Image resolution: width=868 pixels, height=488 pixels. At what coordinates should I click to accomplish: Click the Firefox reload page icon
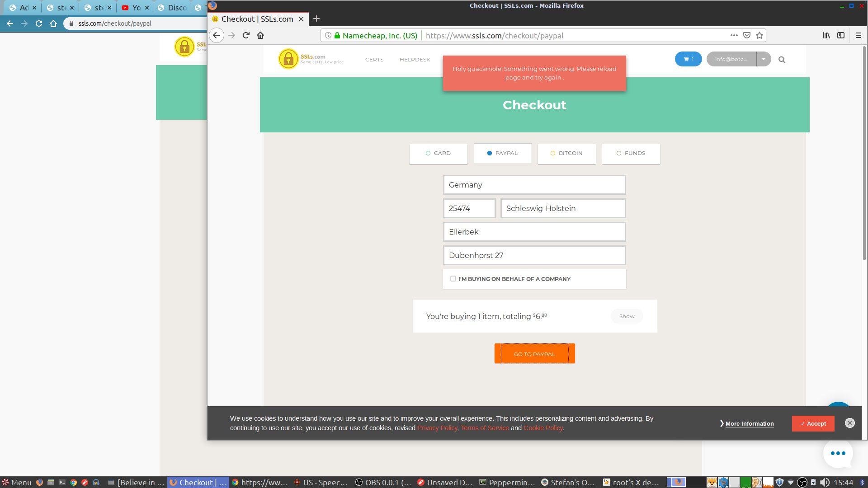(246, 35)
